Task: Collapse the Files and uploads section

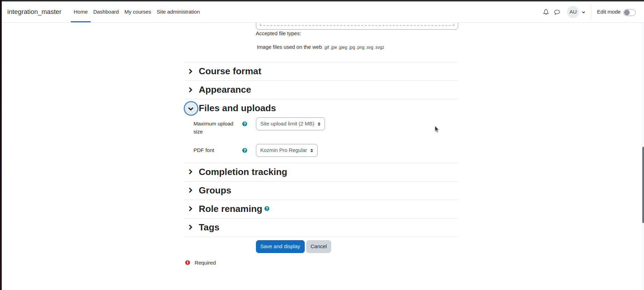Action: click(191, 108)
